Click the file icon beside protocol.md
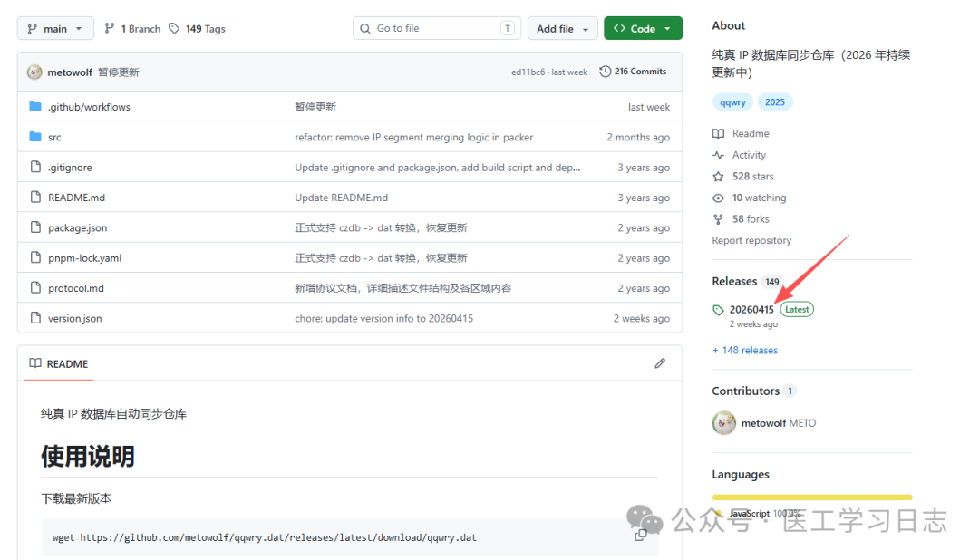This screenshot has height=560, width=979. [x=35, y=287]
